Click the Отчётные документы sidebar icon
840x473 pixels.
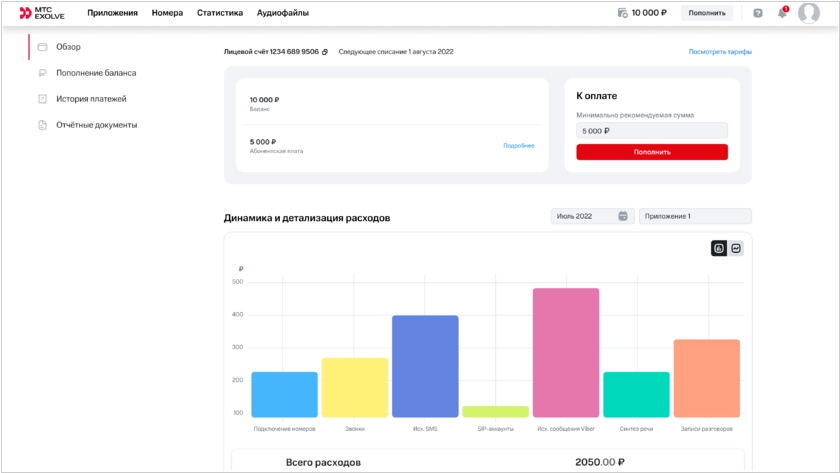tap(42, 125)
